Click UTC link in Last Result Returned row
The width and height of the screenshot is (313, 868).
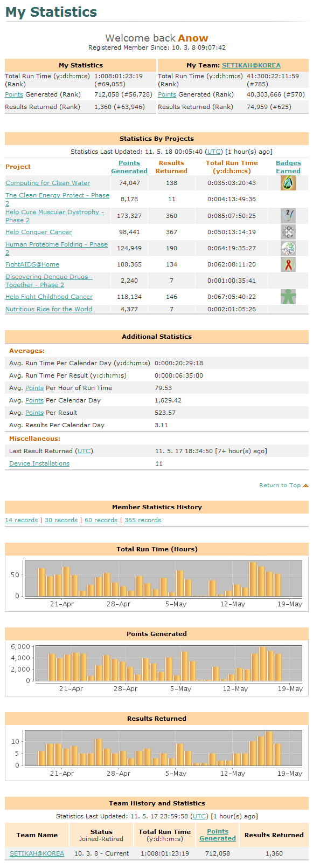click(x=84, y=451)
